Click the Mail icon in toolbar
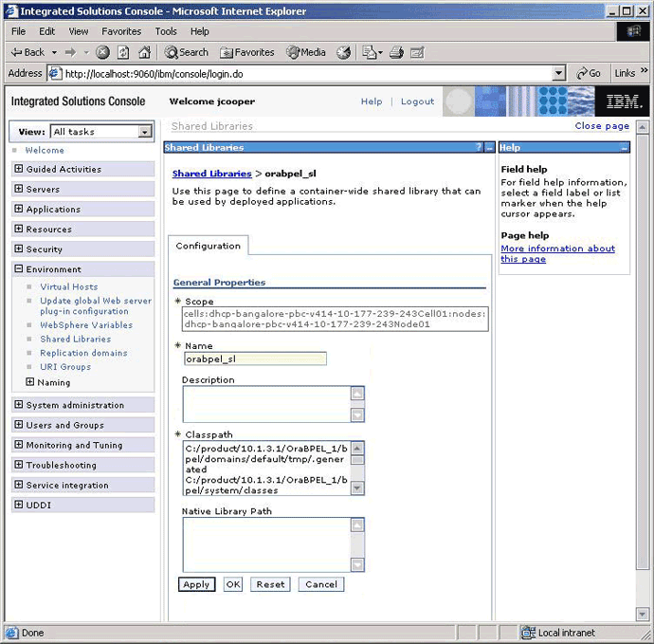The image size is (654, 644). pyautogui.click(x=372, y=52)
